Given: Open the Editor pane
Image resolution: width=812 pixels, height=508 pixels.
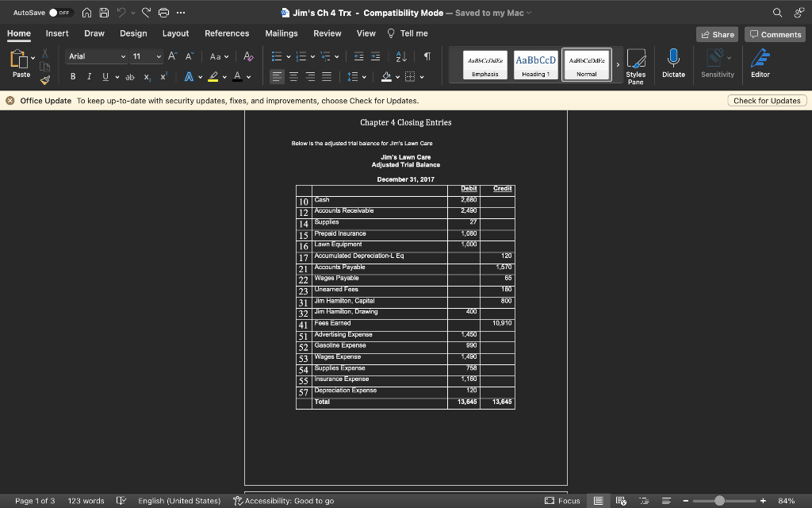Looking at the screenshot, I should [760, 63].
